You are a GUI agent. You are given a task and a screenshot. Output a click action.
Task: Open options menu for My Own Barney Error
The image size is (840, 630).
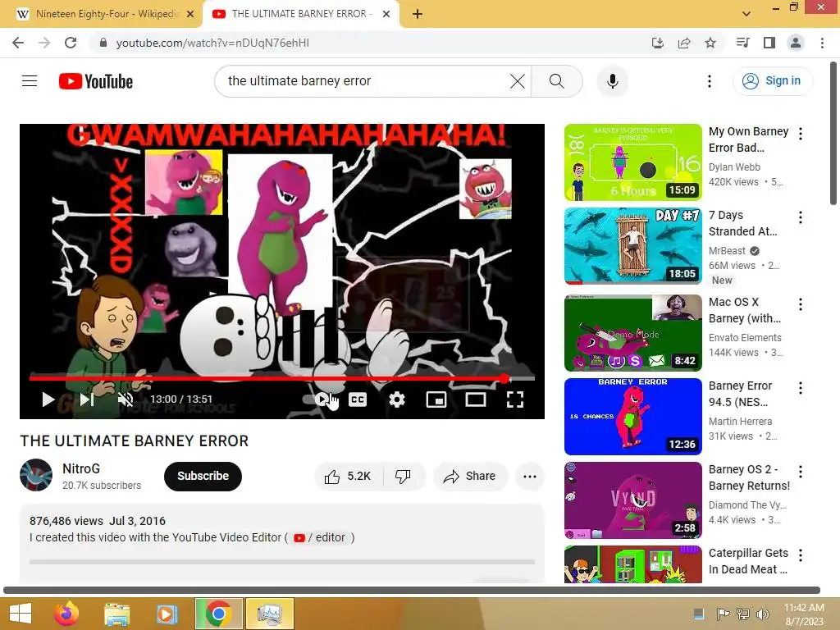click(801, 134)
